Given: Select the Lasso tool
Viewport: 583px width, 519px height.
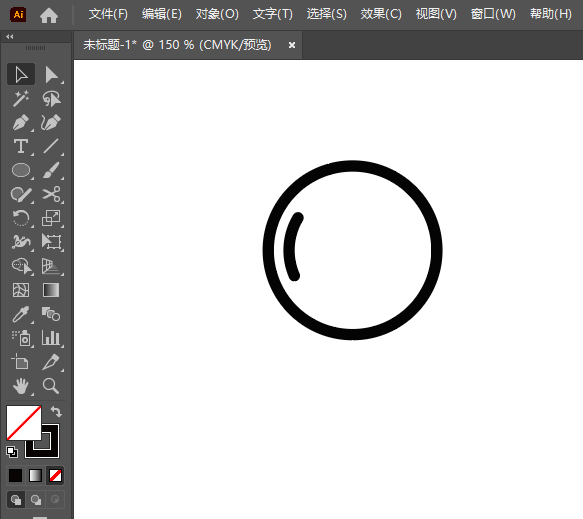Looking at the screenshot, I should point(51,99).
